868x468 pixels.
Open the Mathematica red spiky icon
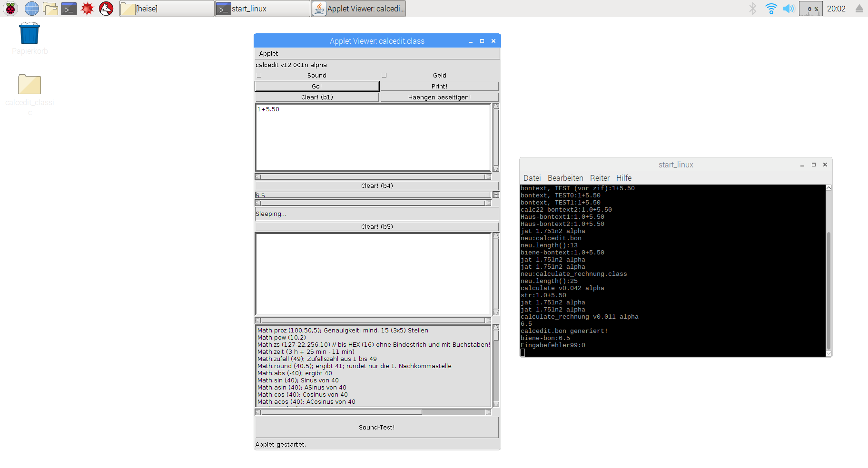click(88, 9)
